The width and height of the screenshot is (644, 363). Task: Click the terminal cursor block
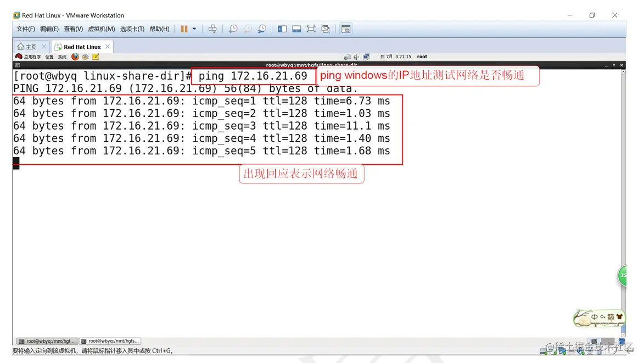coord(16,163)
